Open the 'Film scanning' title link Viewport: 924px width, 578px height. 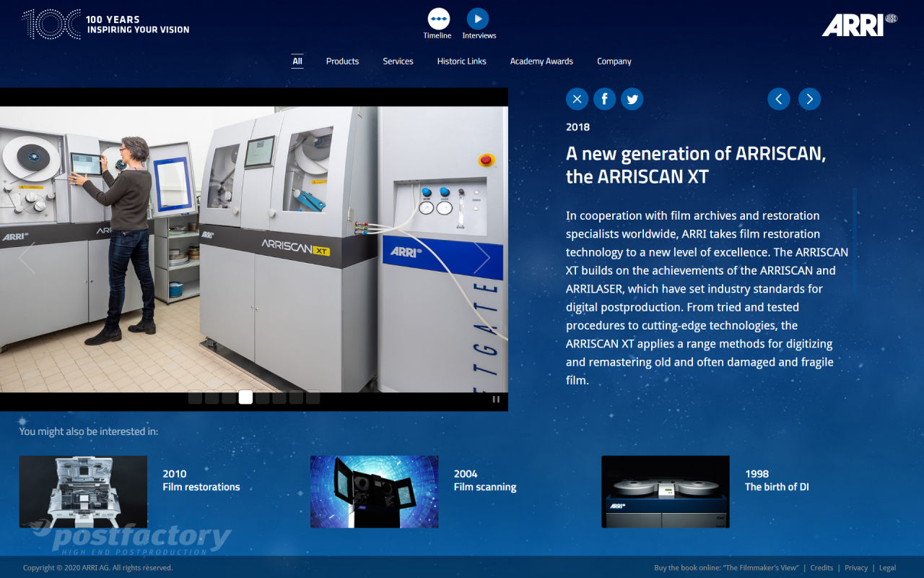tap(485, 487)
